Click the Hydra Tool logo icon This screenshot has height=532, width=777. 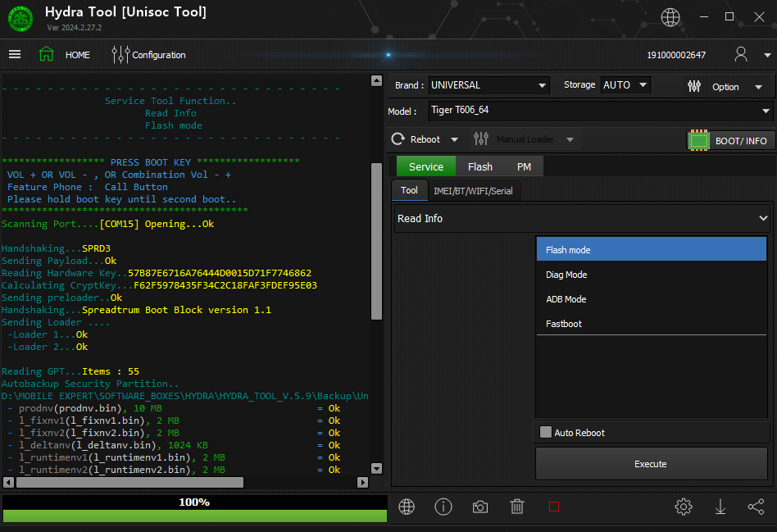(x=20, y=19)
